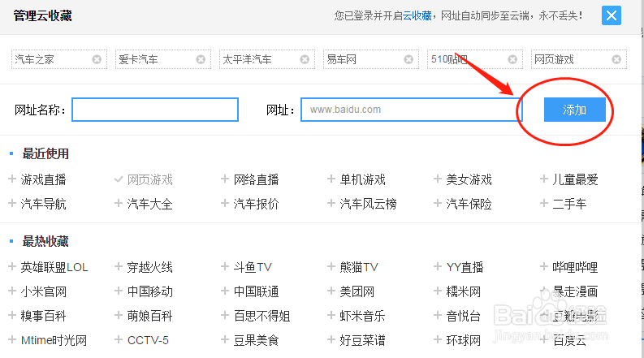644x358 pixels.
Task: Add 英雄联盟LOL via its plus icon
Action: (x=12, y=267)
